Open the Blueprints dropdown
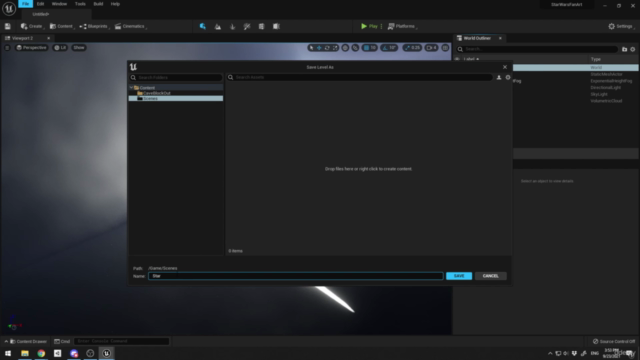 94,26
